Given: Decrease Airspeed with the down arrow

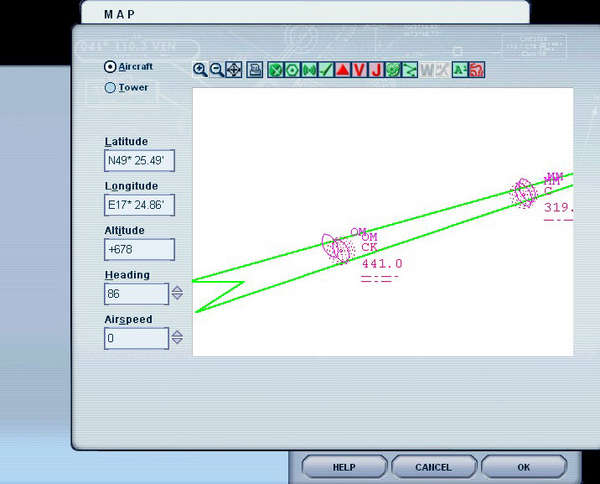Looking at the screenshot, I should click(x=177, y=341).
